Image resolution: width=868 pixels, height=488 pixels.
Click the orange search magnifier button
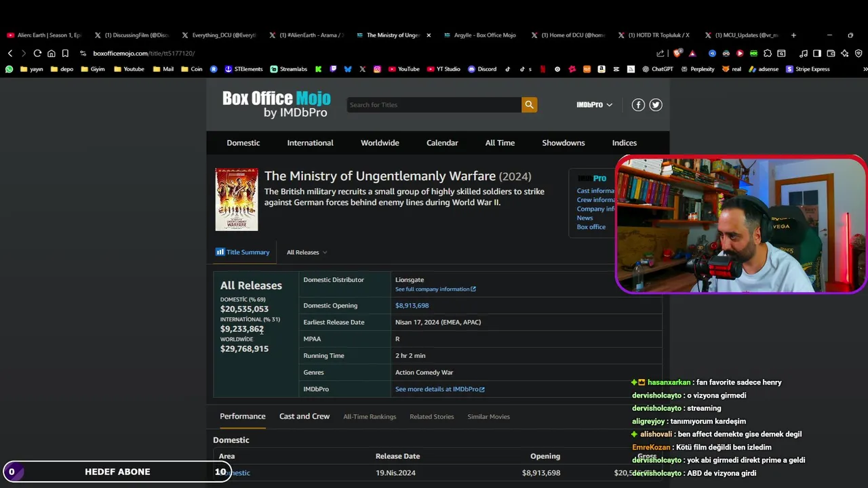click(529, 104)
